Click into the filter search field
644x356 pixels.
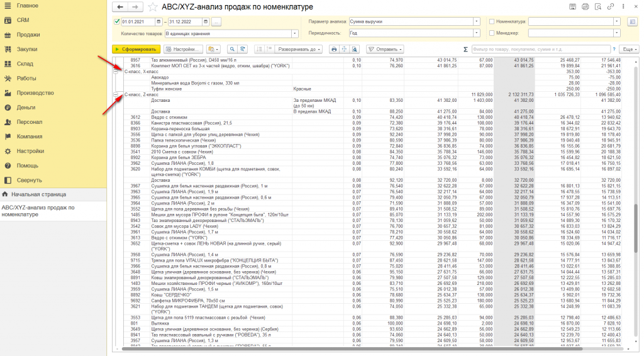tap(540, 49)
